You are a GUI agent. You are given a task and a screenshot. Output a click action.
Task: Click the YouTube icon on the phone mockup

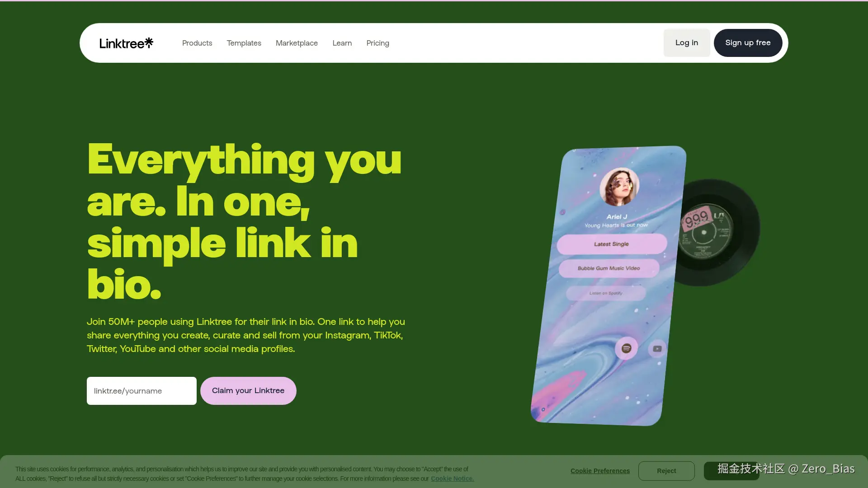pyautogui.click(x=657, y=349)
